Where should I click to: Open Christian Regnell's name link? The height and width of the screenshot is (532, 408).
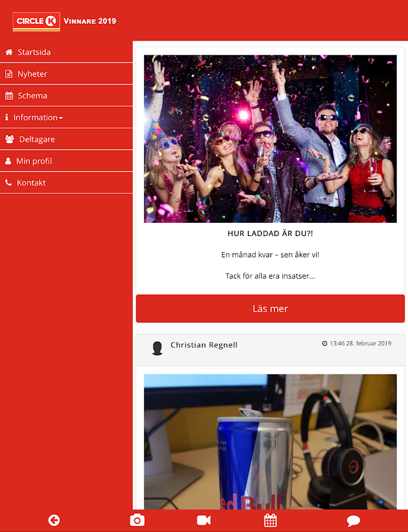(204, 345)
